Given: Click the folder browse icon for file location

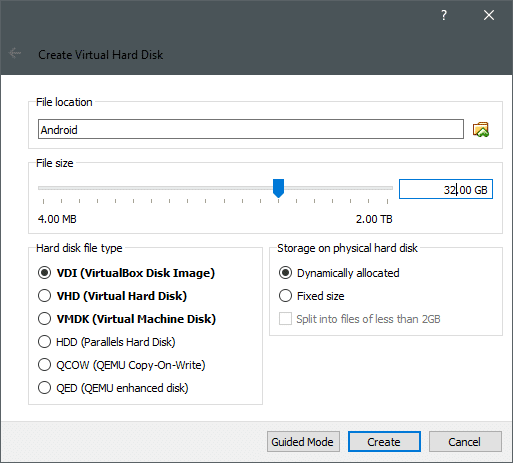Looking at the screenshot, I should pos(481,129).
